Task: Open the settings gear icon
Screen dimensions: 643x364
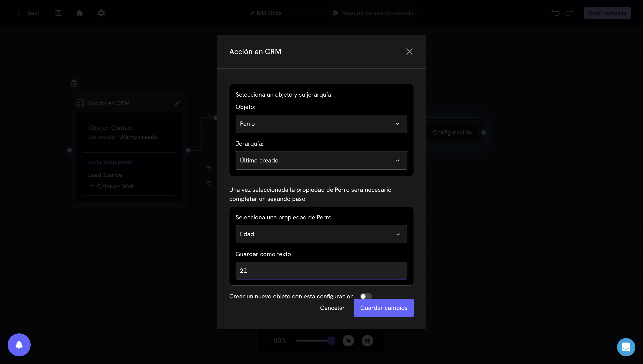Action: (x=101, y=13)
